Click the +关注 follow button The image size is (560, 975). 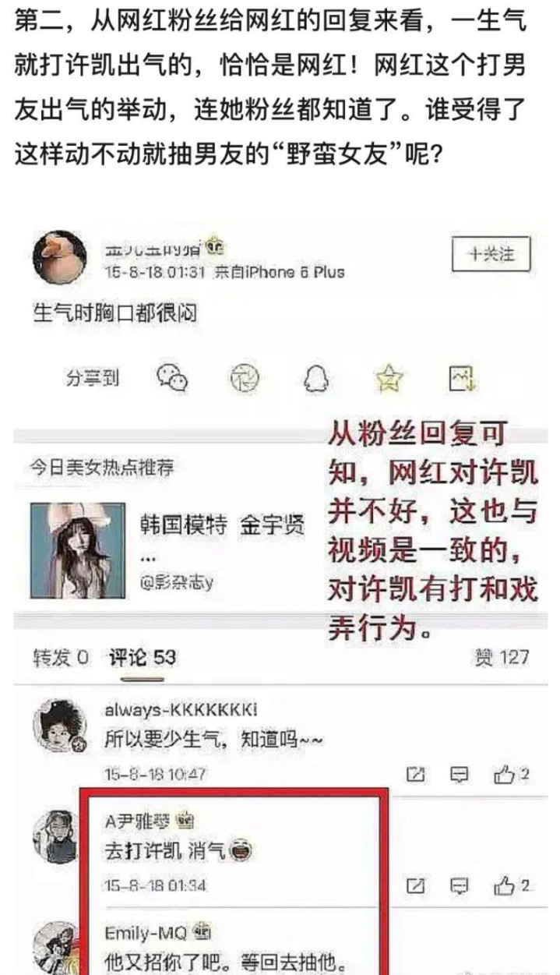pos(491,255)
